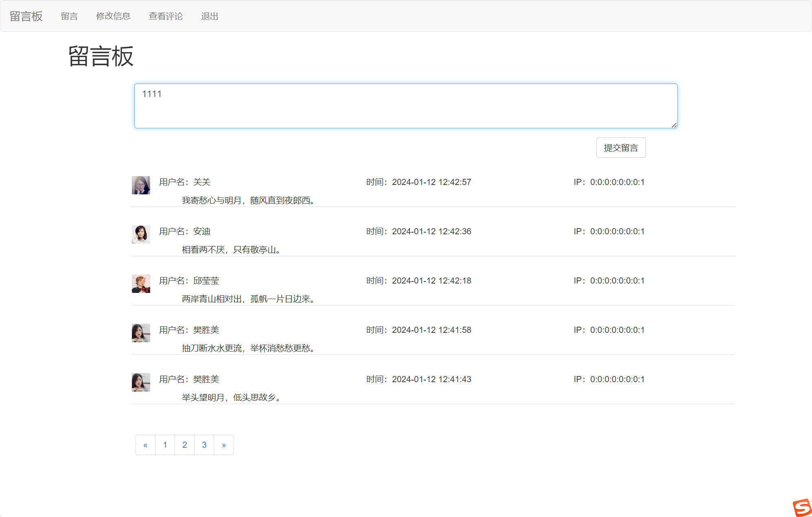Image resolution: width=812 pixels, height=517 pixels.
Task: Click the message 我寄愁心与明月，随风直到夜郎西
Action: tap(248, 200)
